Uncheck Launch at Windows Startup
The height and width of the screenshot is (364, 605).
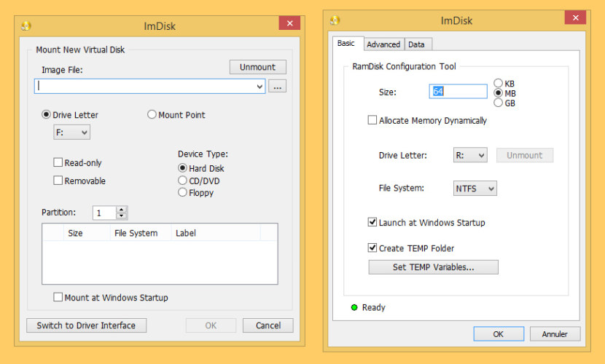tap(372, 223)
